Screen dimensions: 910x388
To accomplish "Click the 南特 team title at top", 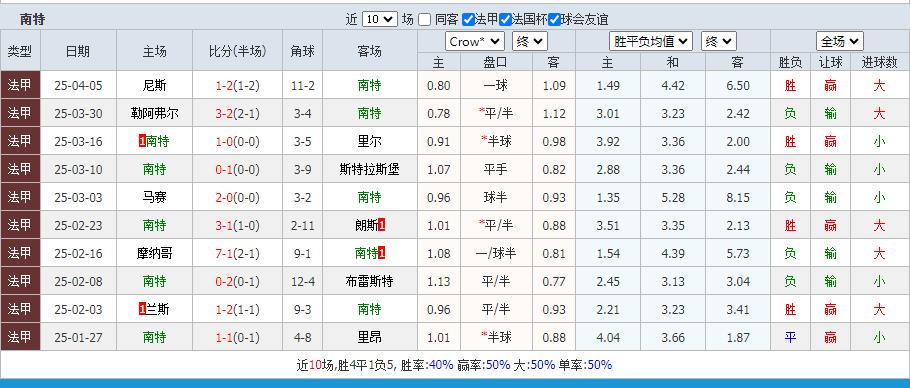I will click(x=32, y=19).
